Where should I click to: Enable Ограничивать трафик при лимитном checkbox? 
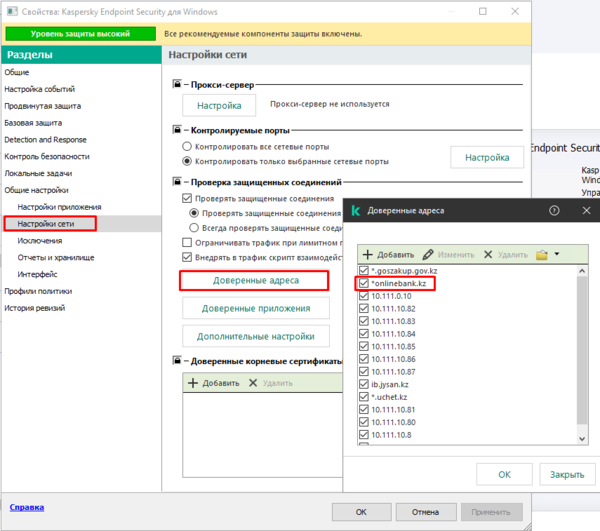187,243
